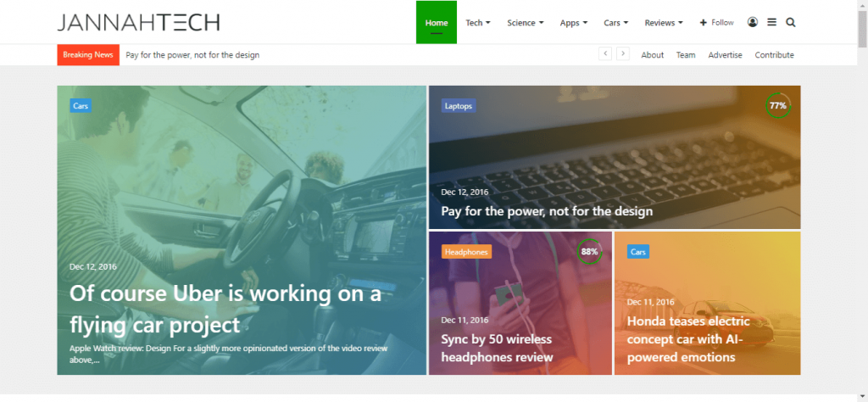This screenshot has height=402, width=868.
Task: Open the hamburger sidebar menu icon
Action: point(771,22)
